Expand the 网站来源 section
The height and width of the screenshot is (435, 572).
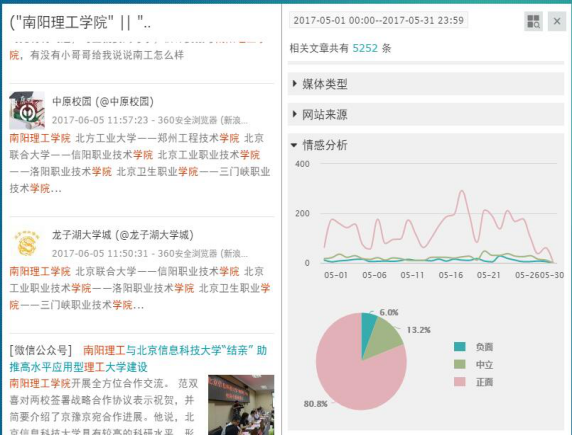tap(425, 115)
